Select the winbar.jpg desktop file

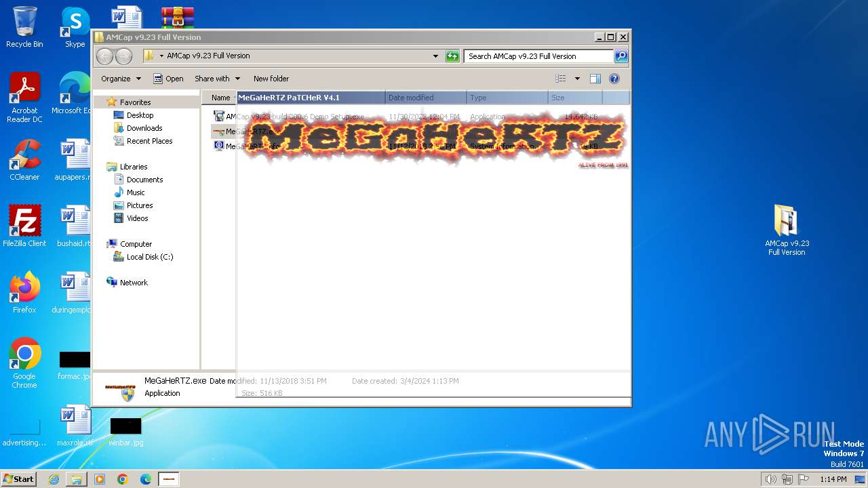click(x=126, y=431)
